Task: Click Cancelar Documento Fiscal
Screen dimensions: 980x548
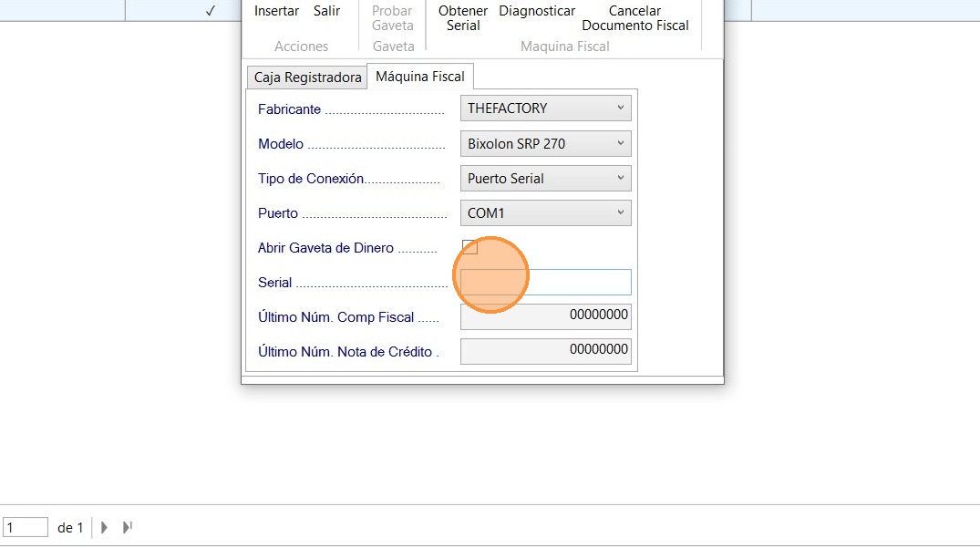Action: pos(635,18)
